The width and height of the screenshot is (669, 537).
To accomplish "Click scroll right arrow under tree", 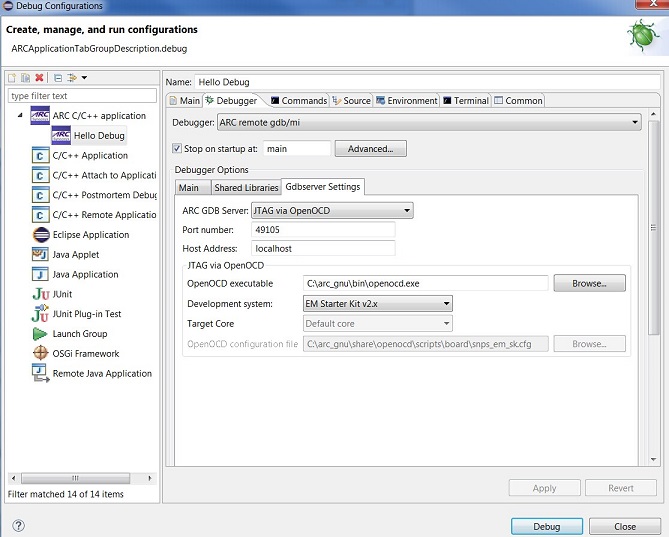I will click(x=150, y=478).
